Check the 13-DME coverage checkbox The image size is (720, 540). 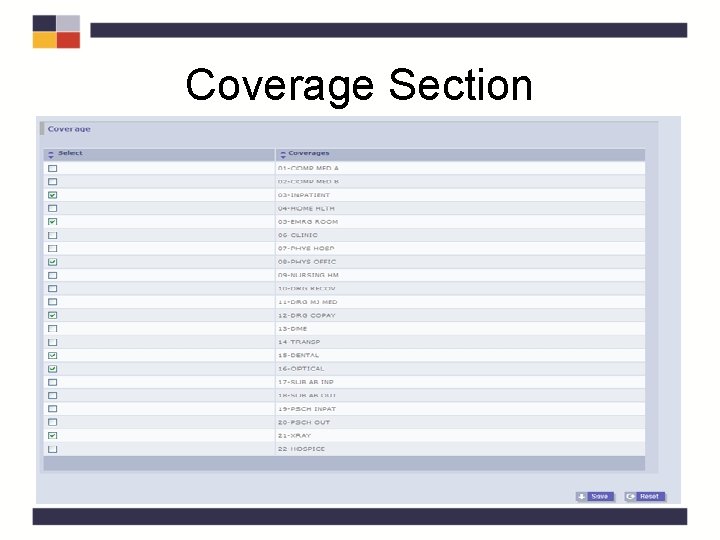pyautogui.click(x=53, y=329)
